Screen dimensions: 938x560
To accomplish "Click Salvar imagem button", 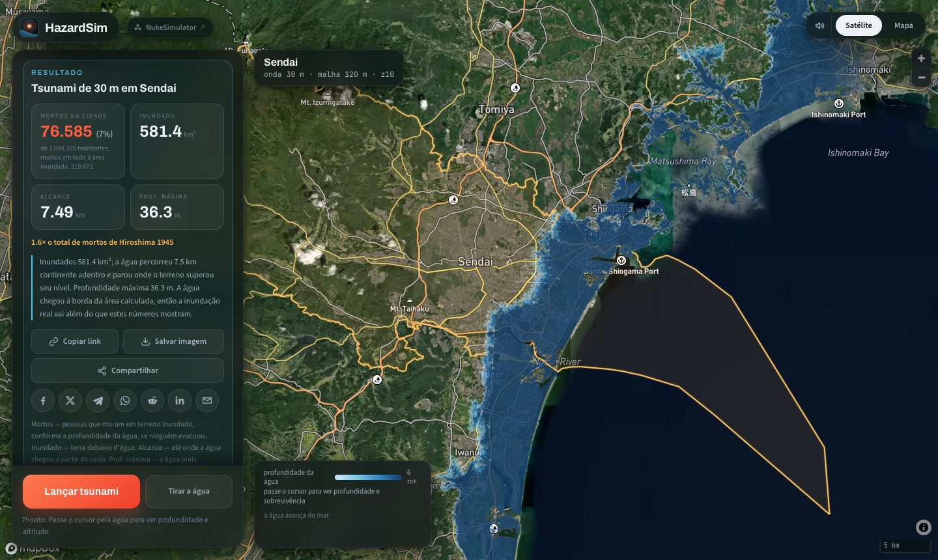I will 173,341.
